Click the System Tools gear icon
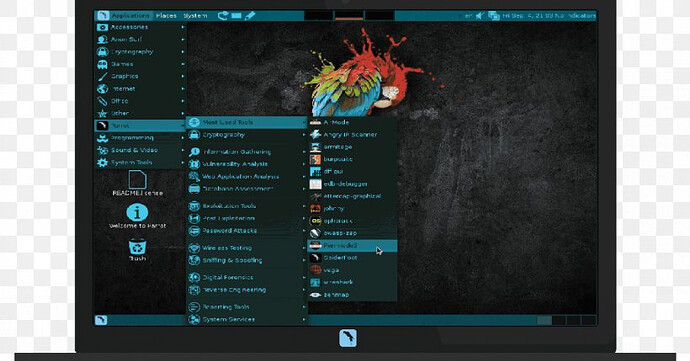The height and width of the screenshot is (361, 690). pyautogui.click(x=102, y=163)
